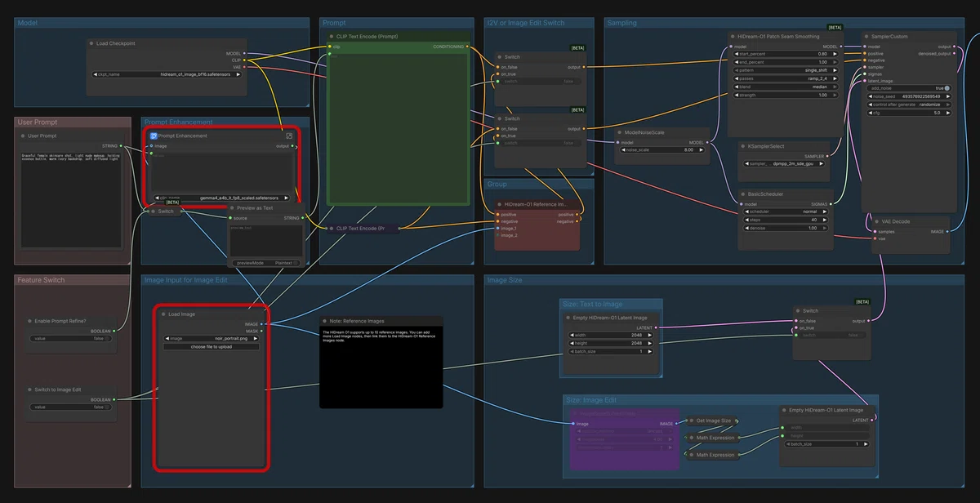The image size is (980, 503).
Task: Click the IMAGE output socket on VAE Decode
Action: tap(947, 231)
